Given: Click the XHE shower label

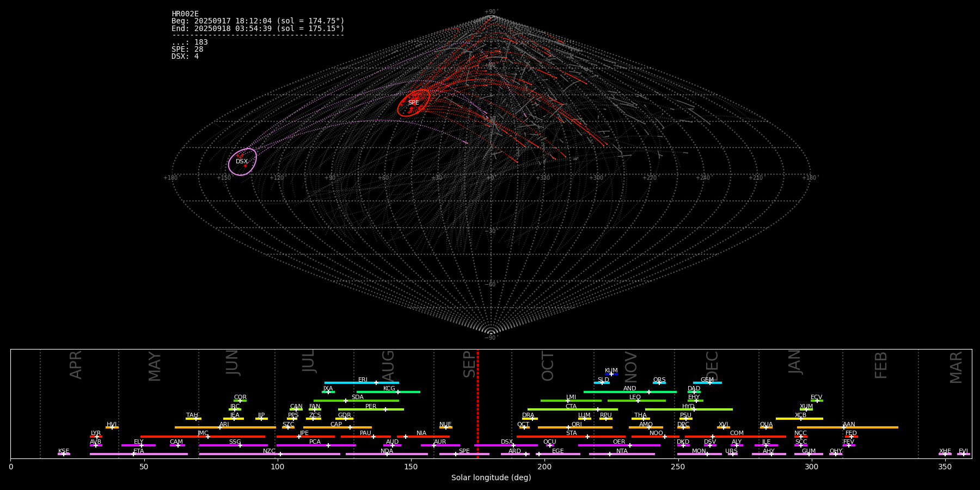Looking at the screenshot, I should coord(945,451).
